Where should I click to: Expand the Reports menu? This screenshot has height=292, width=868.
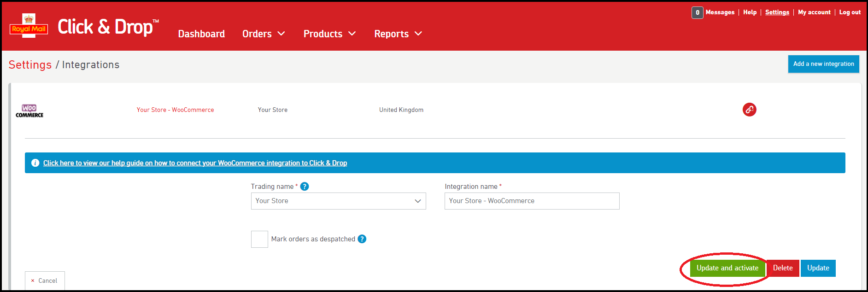click(x=398, y=34)
